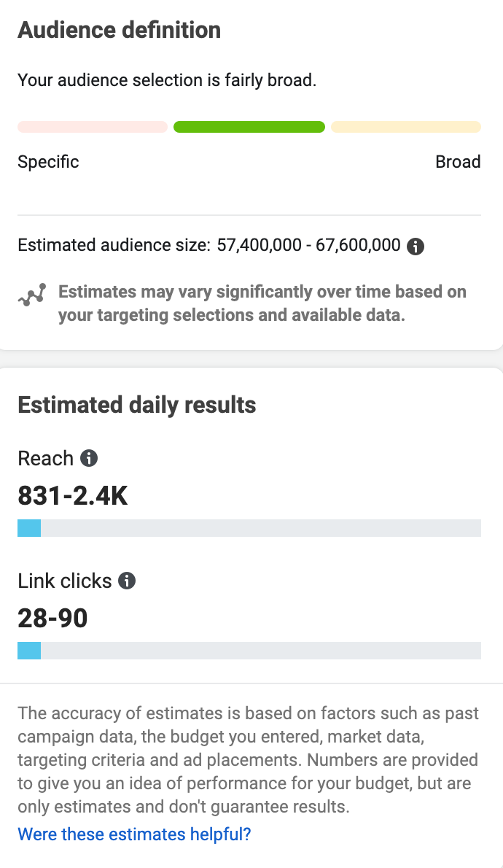This screenshot has width=503, height=868.
Task: Click the Estimated daily results heading
Action: pos(136,405)
